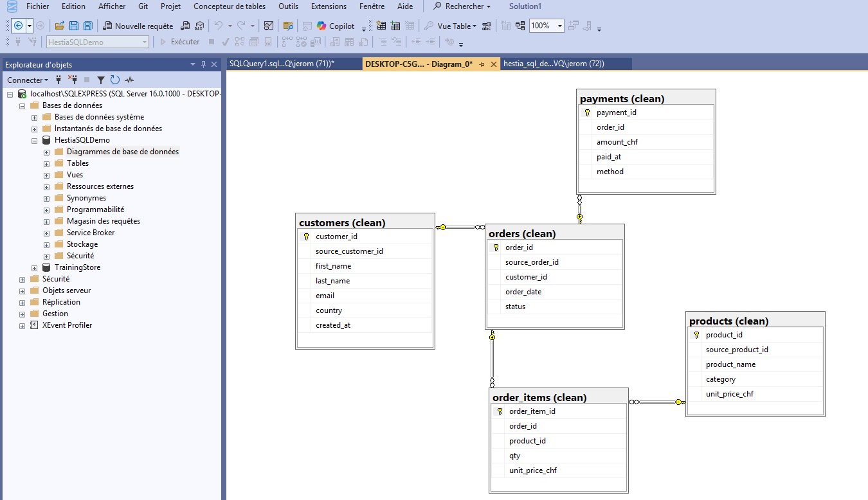
Task: Open a new DAX query via its icon
Action: tap(198, 26)
